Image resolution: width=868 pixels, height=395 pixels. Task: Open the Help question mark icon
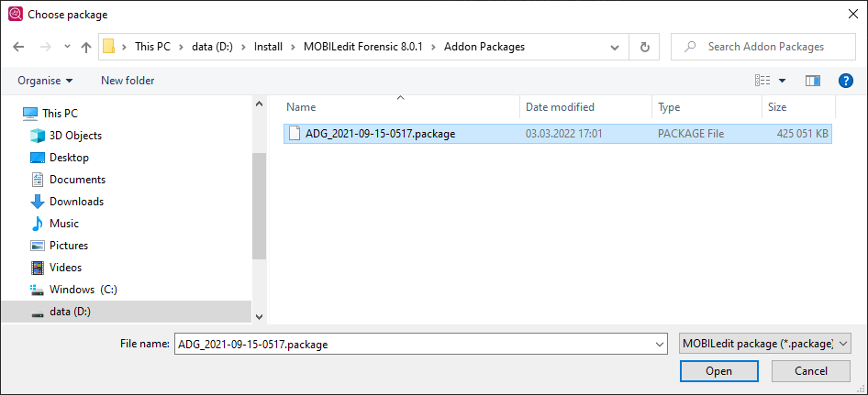[x=846, y=81]
